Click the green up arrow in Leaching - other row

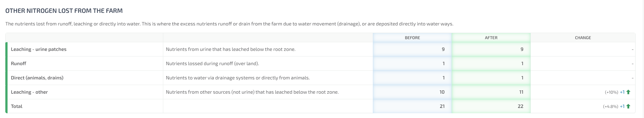pyautogui.click(x=628, y=92)
